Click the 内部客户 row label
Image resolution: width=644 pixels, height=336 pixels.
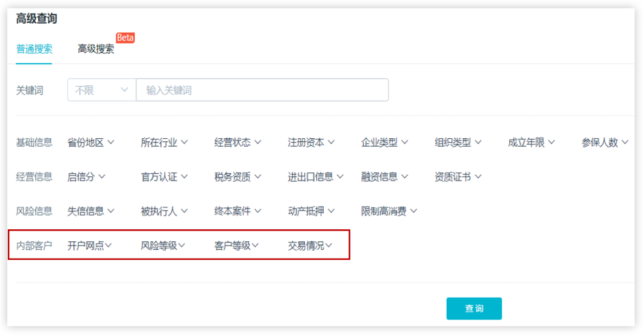34,245
